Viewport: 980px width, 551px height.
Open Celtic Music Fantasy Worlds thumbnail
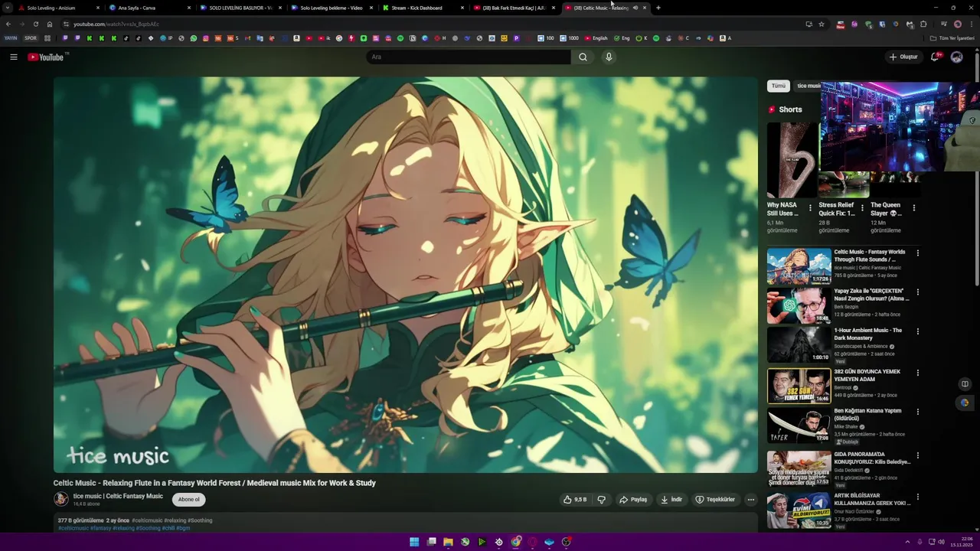tap(799, 266)
